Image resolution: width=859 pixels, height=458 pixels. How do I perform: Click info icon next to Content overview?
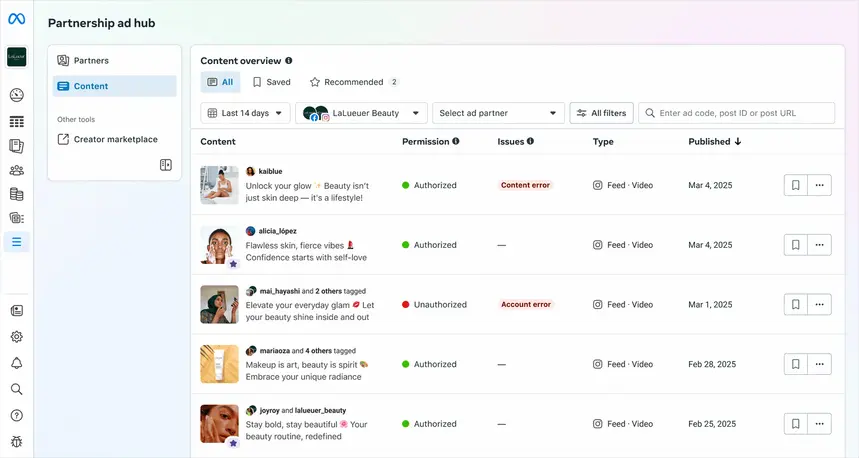(289, 61)
